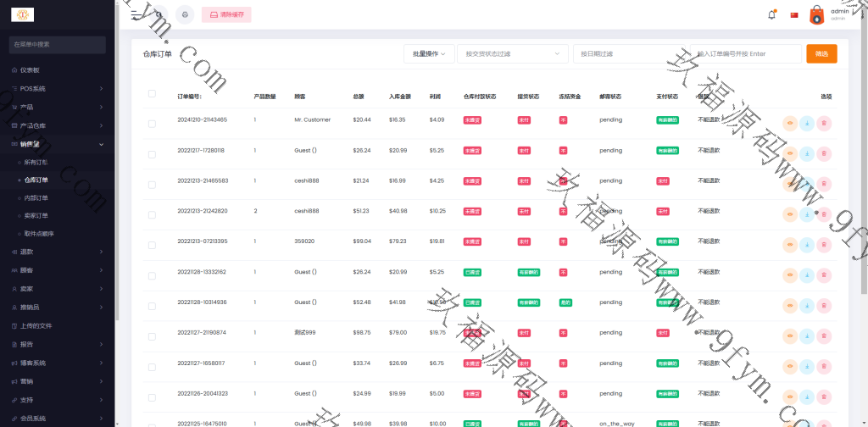Image resolution: width=868 pixels, height=427 pixels.
Task: Open the delivery status filter dropdown
Action: 512,53
